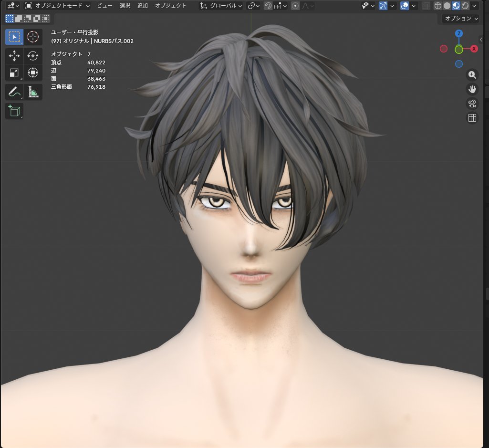Viewport: 489px width, 448px height.
Task: Toggle viewport gizmos display
Action: 383,6
